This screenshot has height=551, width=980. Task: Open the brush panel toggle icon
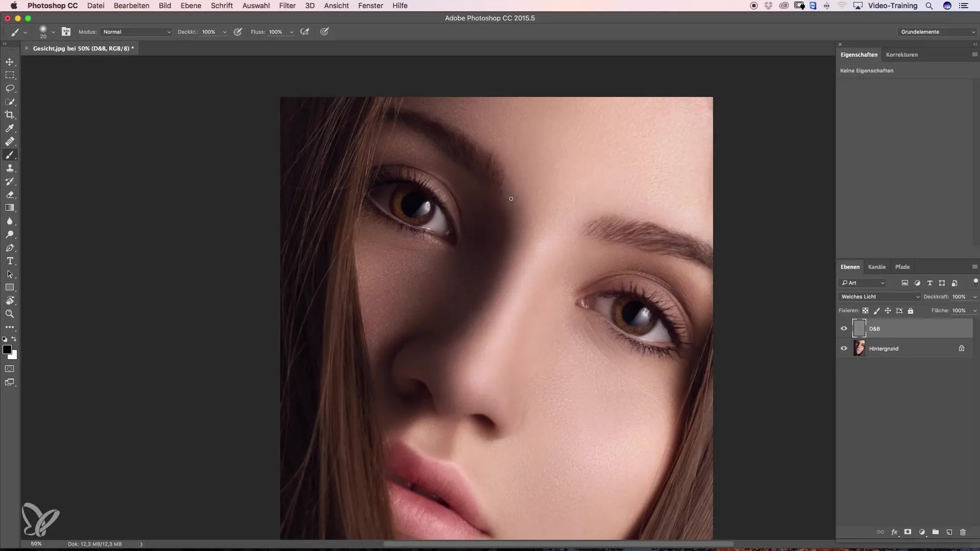[66, 32]
